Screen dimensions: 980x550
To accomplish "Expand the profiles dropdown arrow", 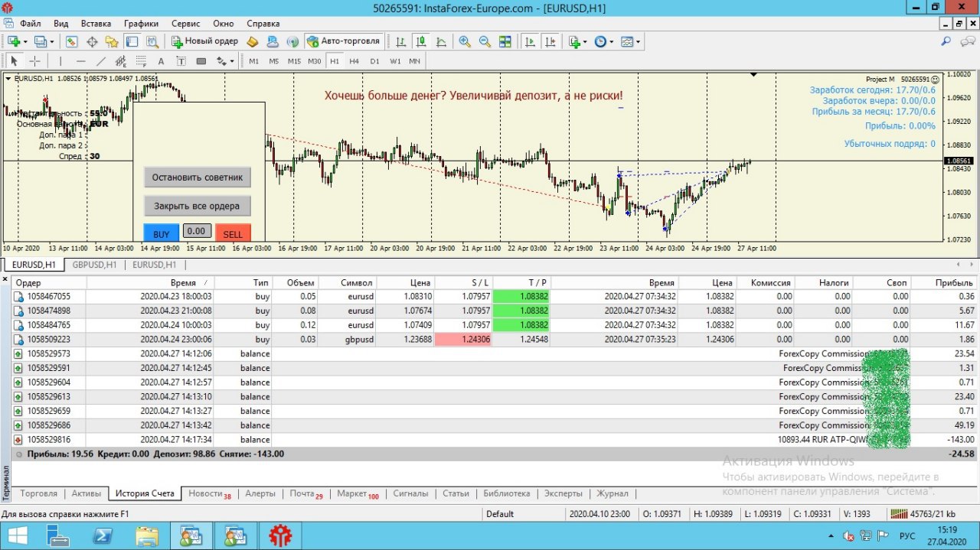I will coord(52,42).
